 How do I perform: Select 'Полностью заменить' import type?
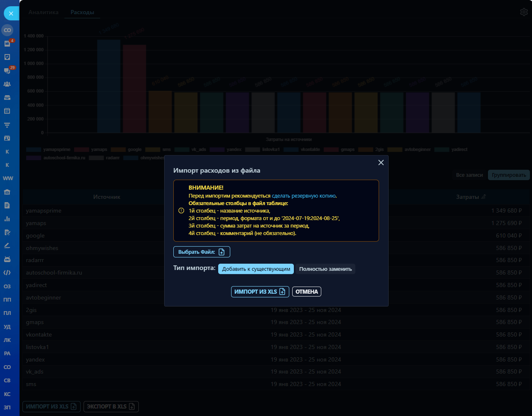coord(325,269)
